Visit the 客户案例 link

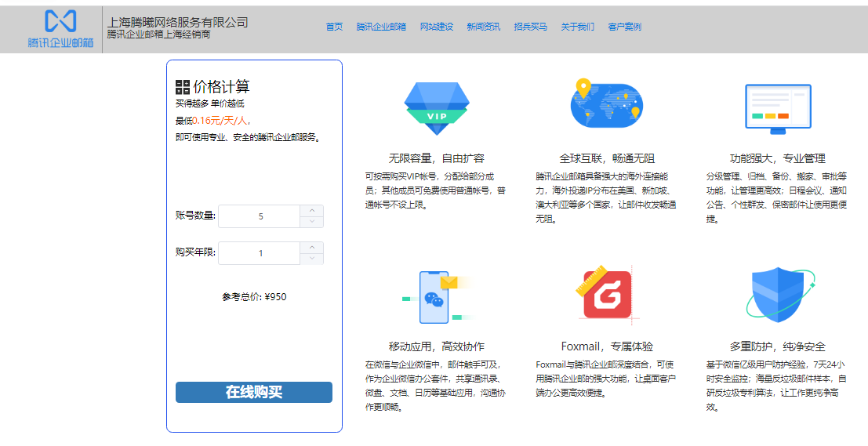click(624, 27)
